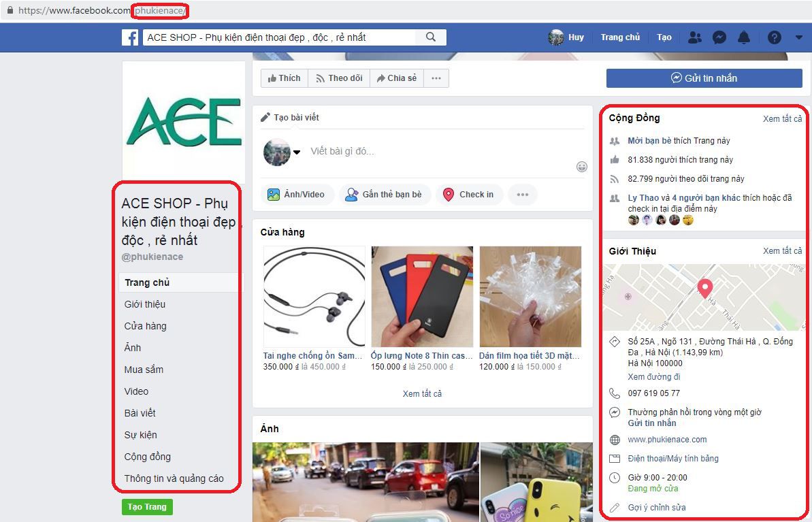Click Mời bạn bè link
This screenshot has height=522, width=812.
point(649,141)
